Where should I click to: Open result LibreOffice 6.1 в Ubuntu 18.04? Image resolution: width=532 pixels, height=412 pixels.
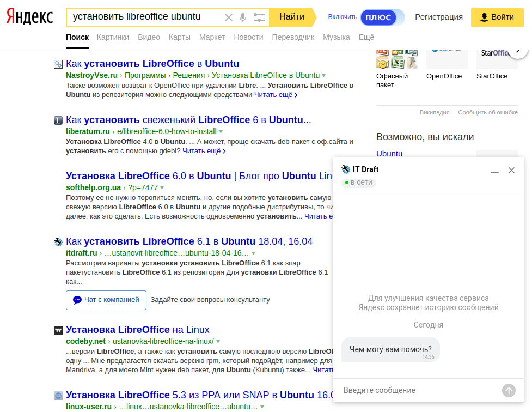pyautogui.click(x=189, y=241)
